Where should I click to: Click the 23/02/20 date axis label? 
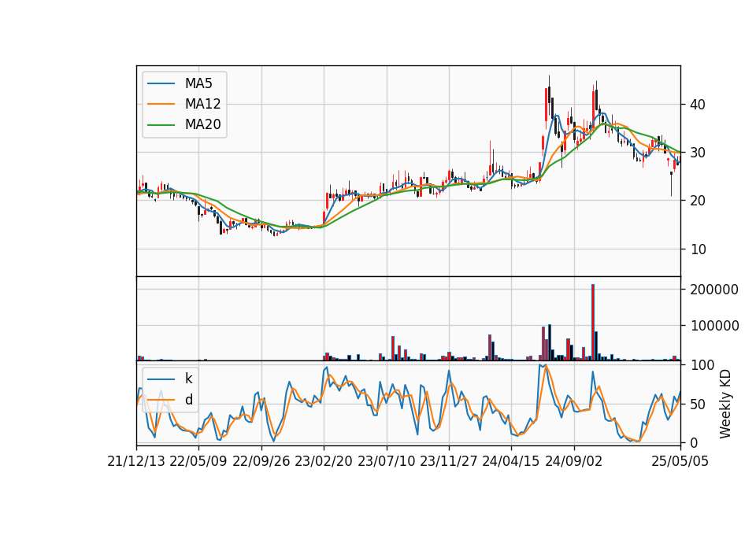324,461
